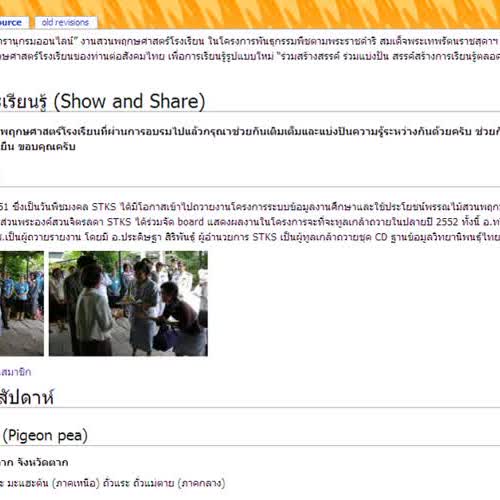Click the ถั่วแระ ถั่วแม่ตาย (ภาคกลาง) text
Screen dimensions: 500x500
click(x=164, y=483)
